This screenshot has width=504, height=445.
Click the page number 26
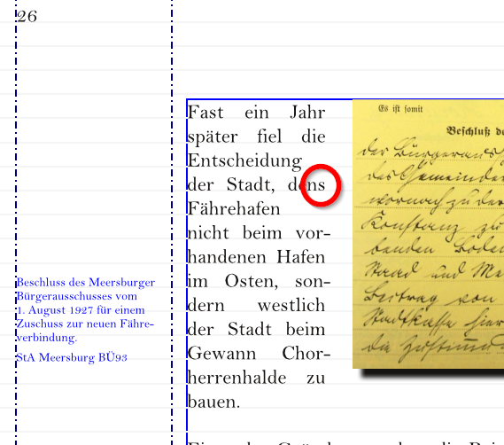[x=27, y=17]
